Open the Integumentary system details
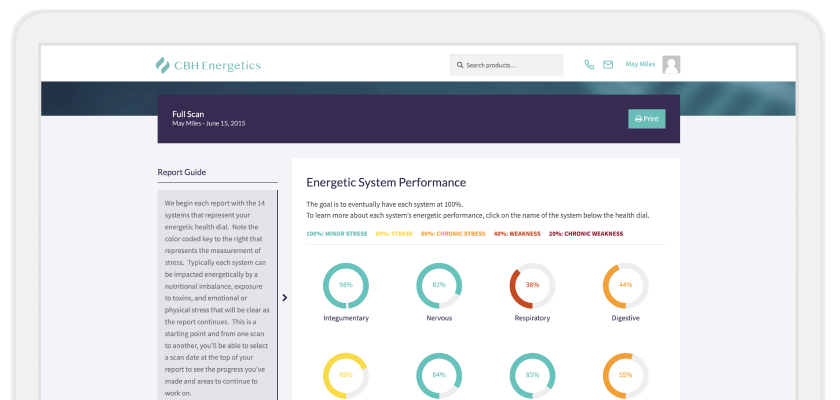 coord(346,318)
